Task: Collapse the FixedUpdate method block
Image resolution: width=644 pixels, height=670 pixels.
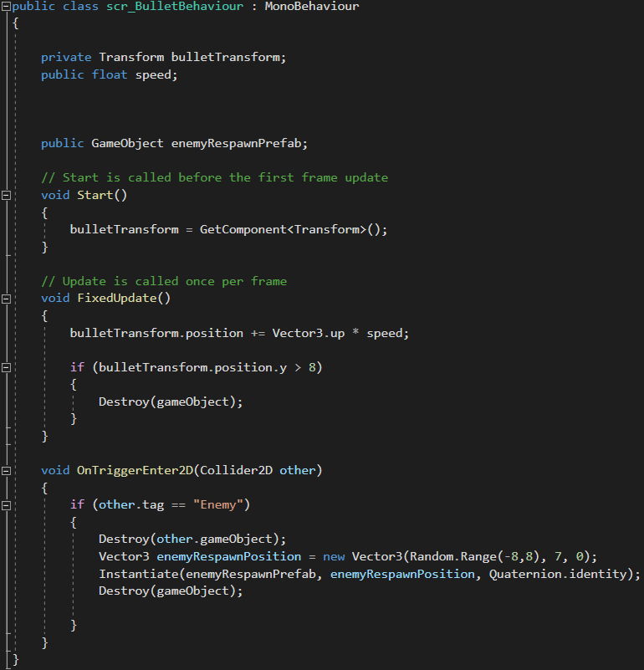Action: 6,299
